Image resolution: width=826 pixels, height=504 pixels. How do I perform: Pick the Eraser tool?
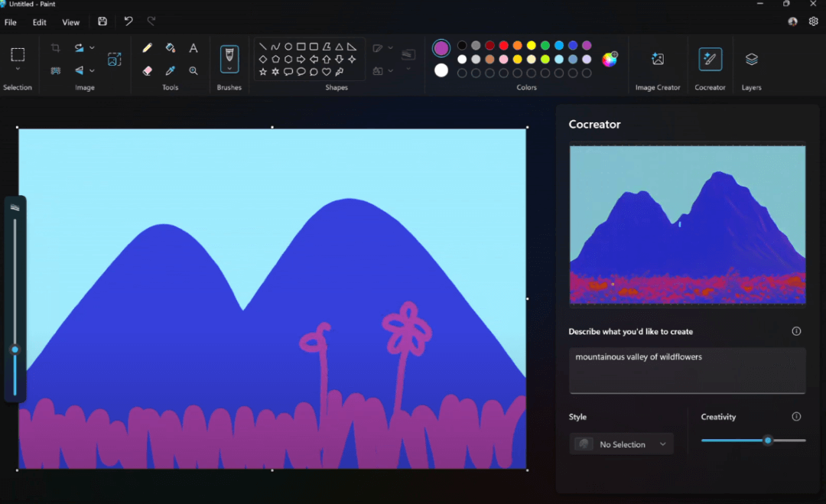[148, 70]
